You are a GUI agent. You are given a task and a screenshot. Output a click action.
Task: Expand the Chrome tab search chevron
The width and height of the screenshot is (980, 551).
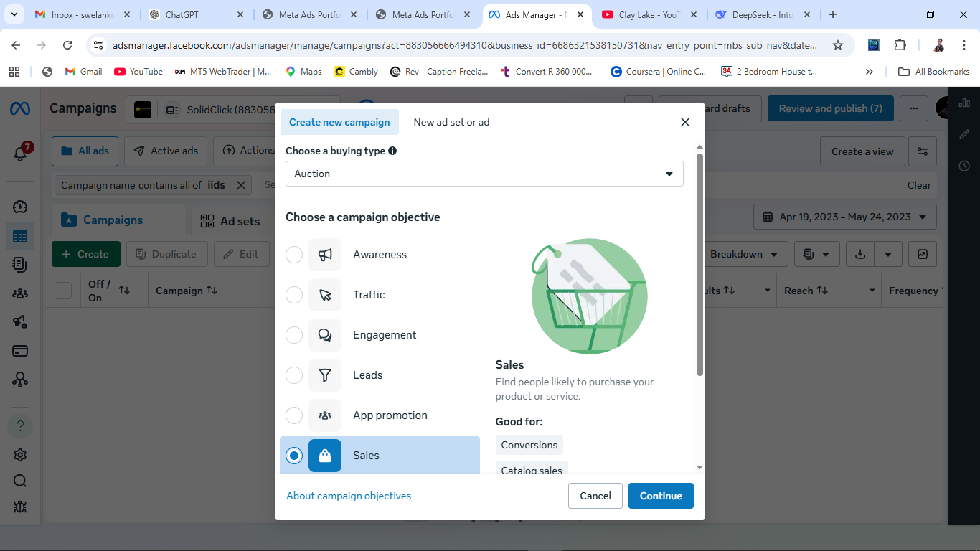(16, 14)
